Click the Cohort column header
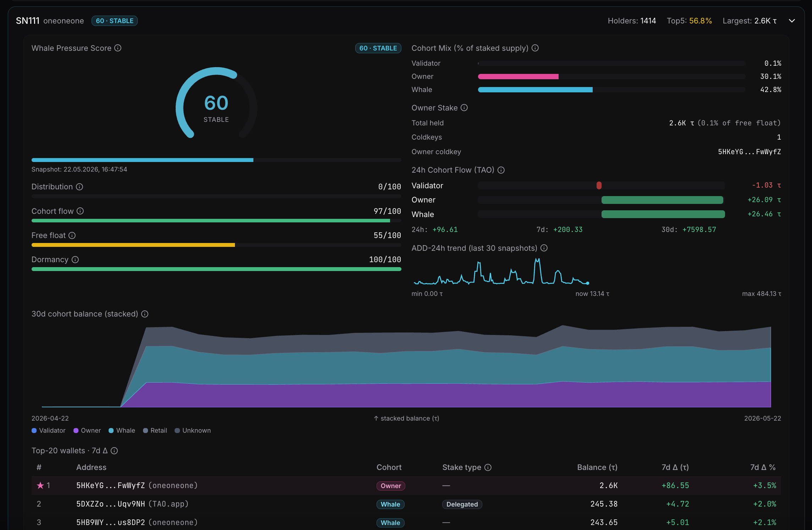Image resolution: width=812 pixels, height=530 pixels. (x=389, y=467)
